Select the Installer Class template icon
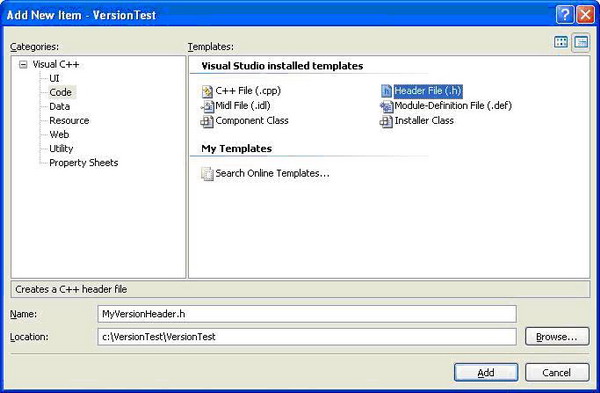 click(386, 121)
